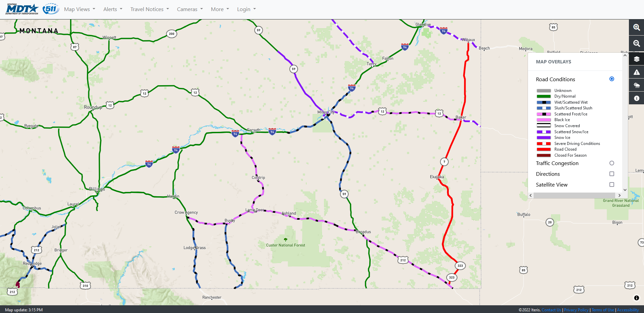This screenshot has height=313, width=644.
Task: Open the Alerts menu
Action: [x=113, y=9]
